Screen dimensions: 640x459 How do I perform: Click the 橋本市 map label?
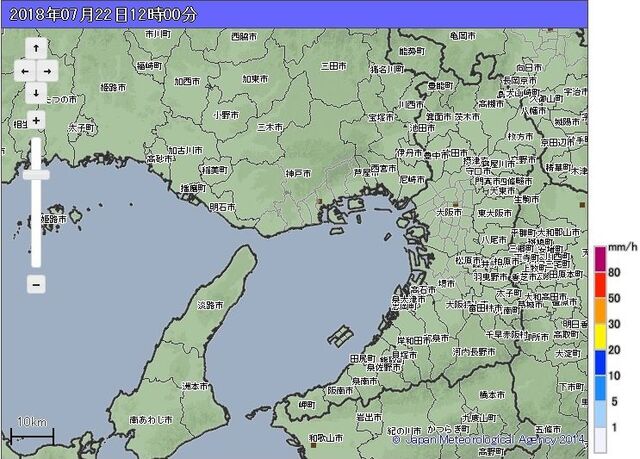[492, 395]
